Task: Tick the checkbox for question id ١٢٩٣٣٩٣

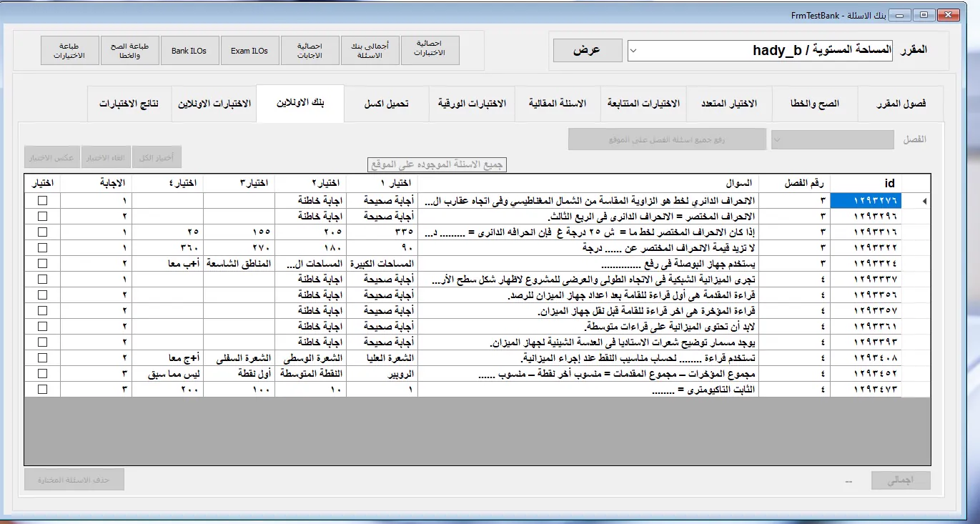Action: click(42, 342)
